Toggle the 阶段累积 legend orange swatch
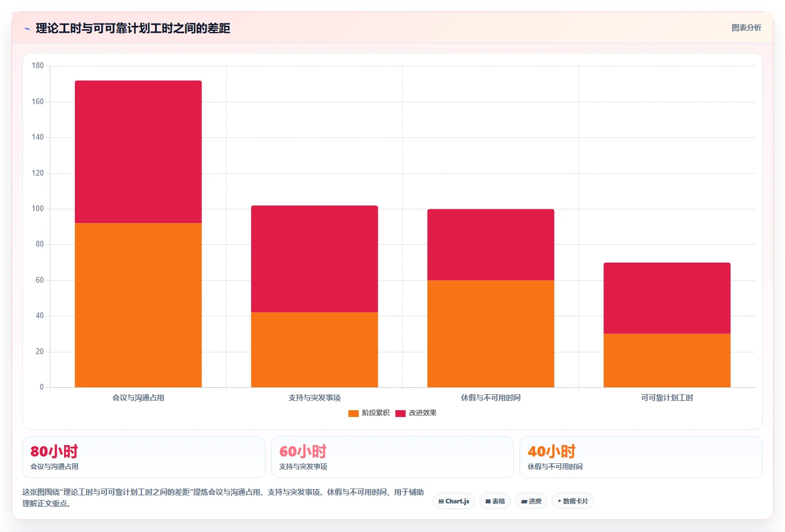The image size is (785, 532). coord(354,413)
